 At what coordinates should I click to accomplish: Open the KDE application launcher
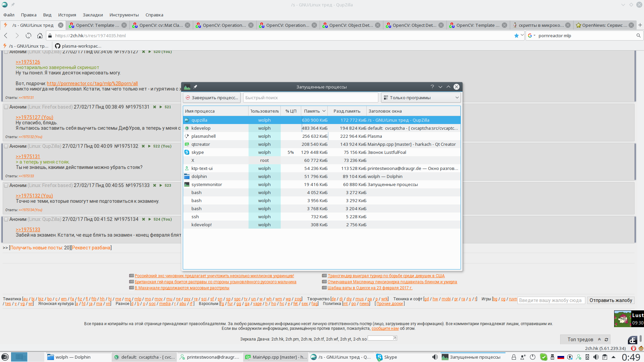tap(5, 357)
